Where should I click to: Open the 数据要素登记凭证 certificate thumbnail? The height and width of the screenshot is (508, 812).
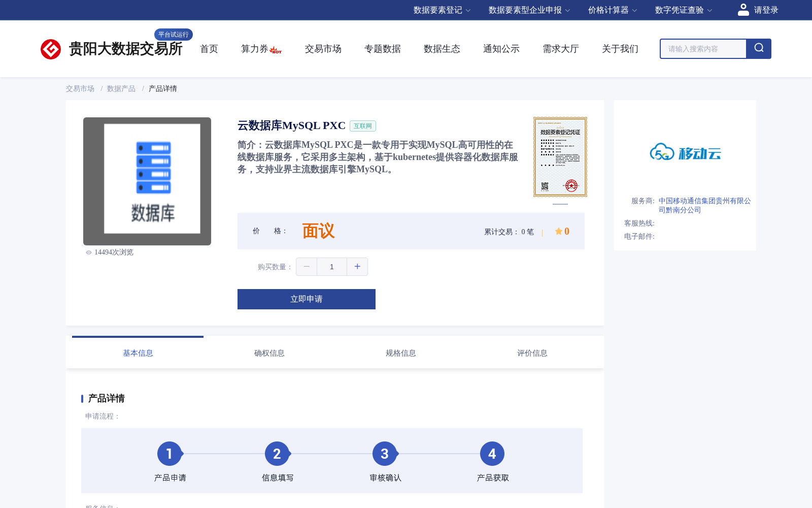point(560,157)
